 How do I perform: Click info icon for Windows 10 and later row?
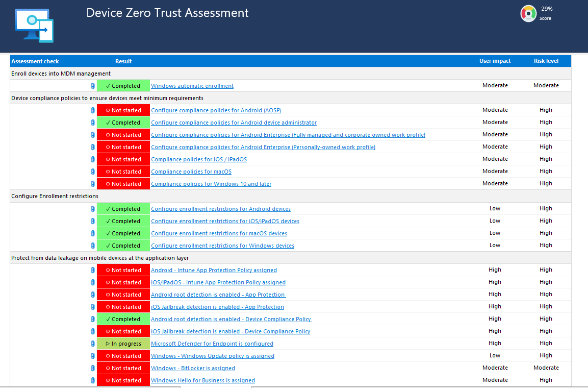[93, 184]
